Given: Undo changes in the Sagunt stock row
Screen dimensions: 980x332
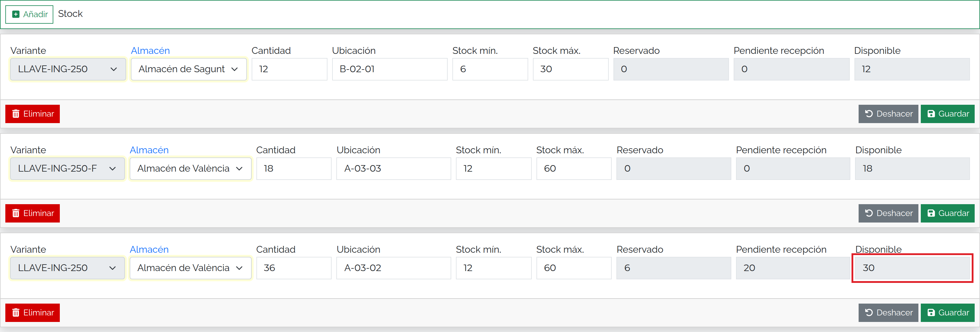Looking at the screenshot, I should click(888, 114).
